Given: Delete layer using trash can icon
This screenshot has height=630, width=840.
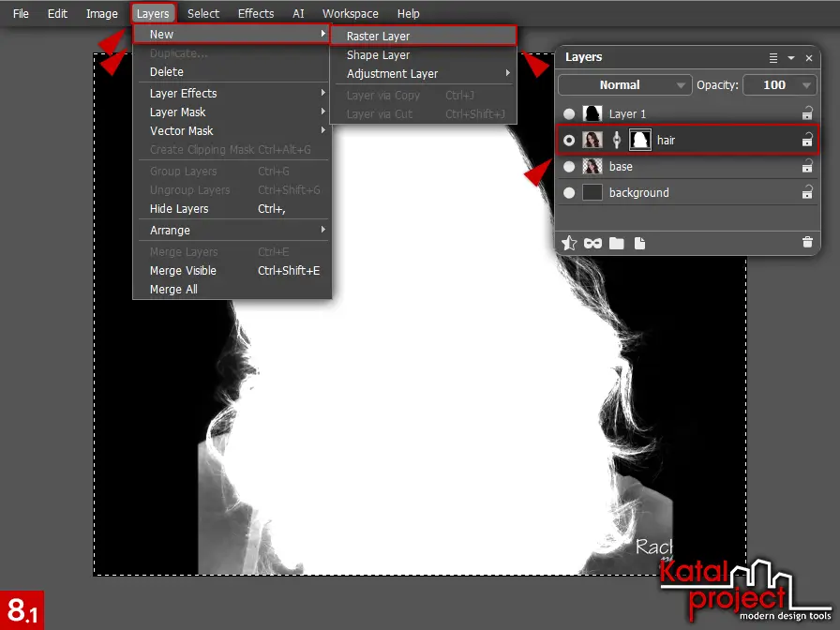Looking at the screenshot, I should coord(806,244).
